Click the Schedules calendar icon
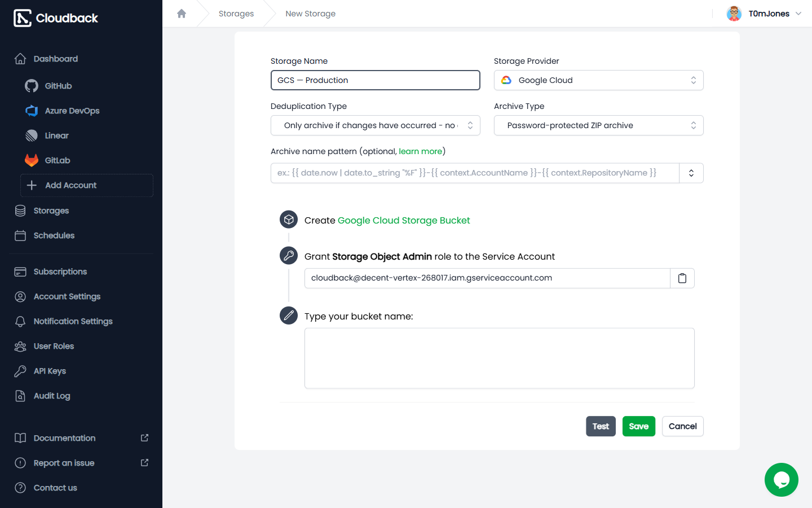This screenshot has width=812, height=508. coord(20,235)
